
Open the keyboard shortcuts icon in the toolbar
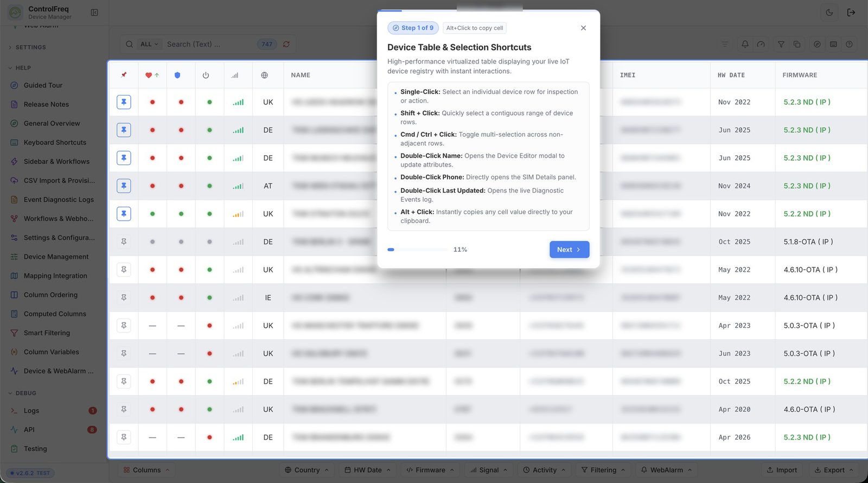tap(833, 44)
